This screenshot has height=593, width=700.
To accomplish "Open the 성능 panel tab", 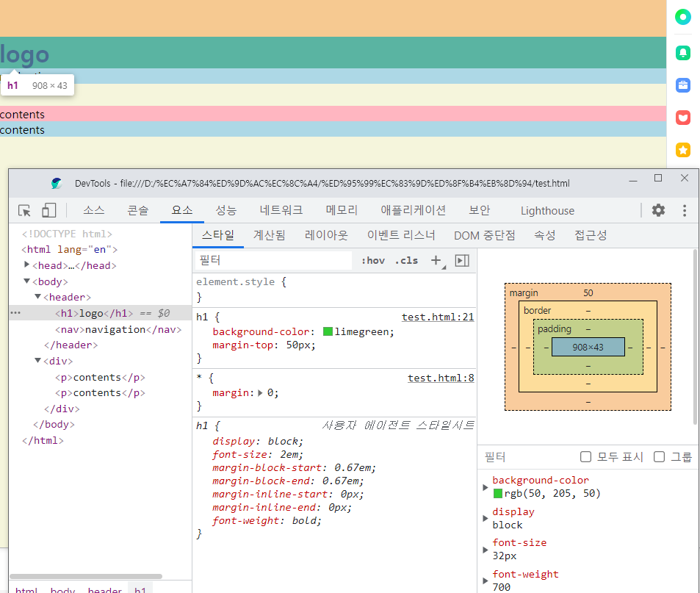I will tap(226, 210).
